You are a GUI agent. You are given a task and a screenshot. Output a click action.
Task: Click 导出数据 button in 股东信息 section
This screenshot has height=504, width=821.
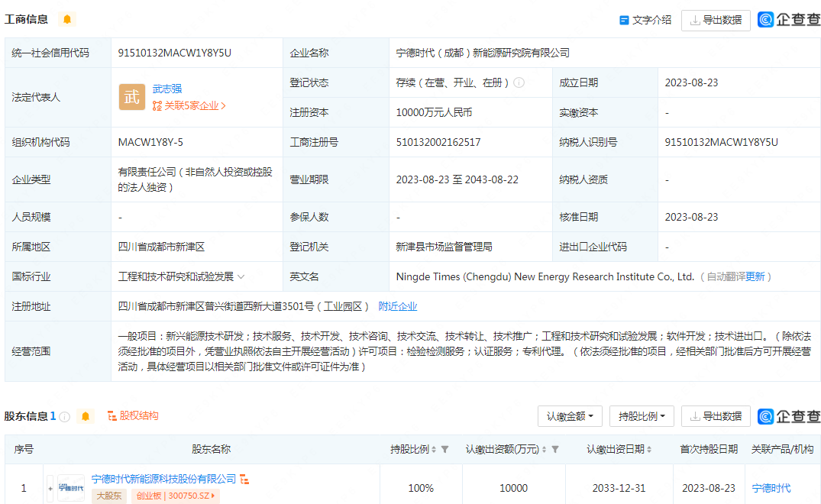(716, 416)
